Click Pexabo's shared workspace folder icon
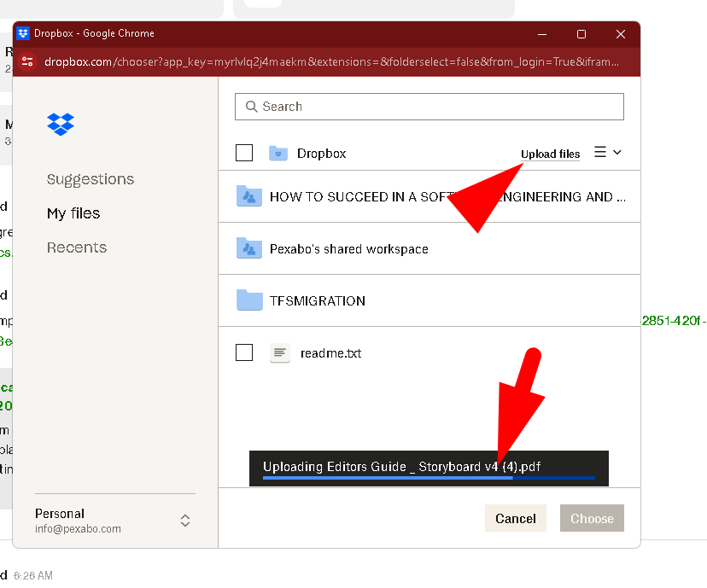This screenshot has width=707, height=588. pos(249,247)
